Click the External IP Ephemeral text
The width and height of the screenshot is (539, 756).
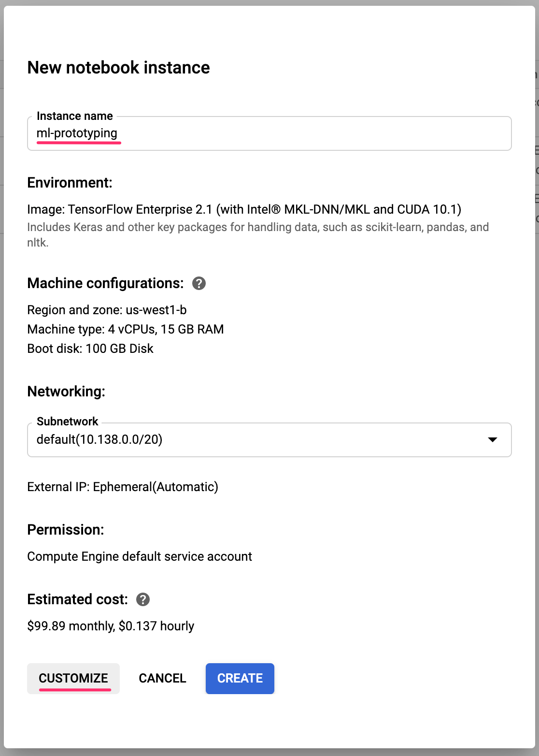123,487
